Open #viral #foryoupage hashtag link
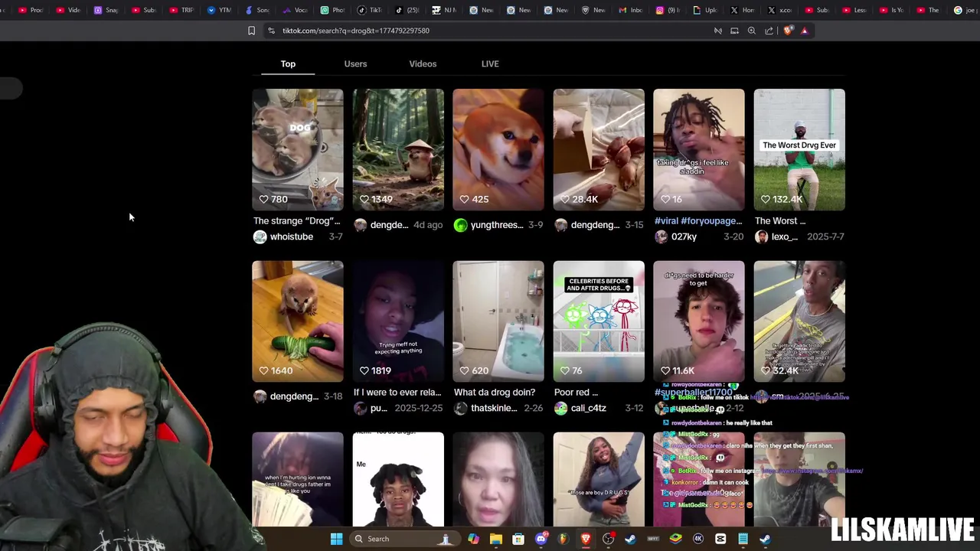The height and width of the screenshot is (551, 980). click(x=698, y=221)
